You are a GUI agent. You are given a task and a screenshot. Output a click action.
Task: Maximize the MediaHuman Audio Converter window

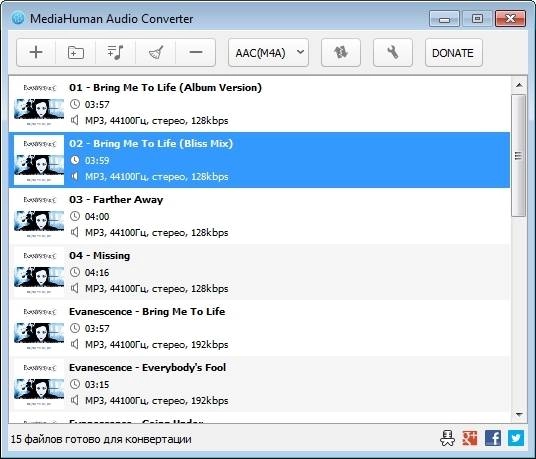477,18
